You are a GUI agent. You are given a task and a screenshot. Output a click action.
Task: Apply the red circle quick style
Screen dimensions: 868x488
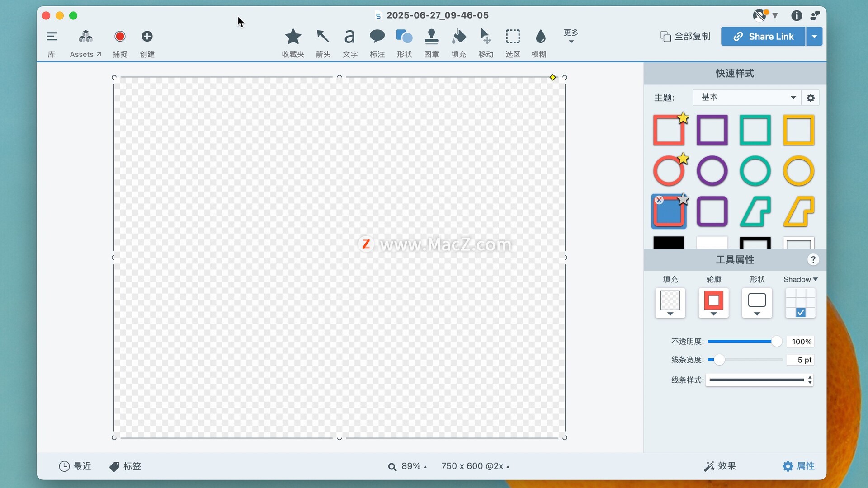(669, 171)
